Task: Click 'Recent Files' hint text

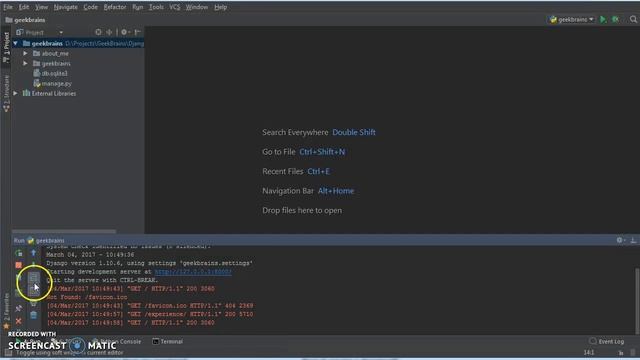Action: pos(282,171)
